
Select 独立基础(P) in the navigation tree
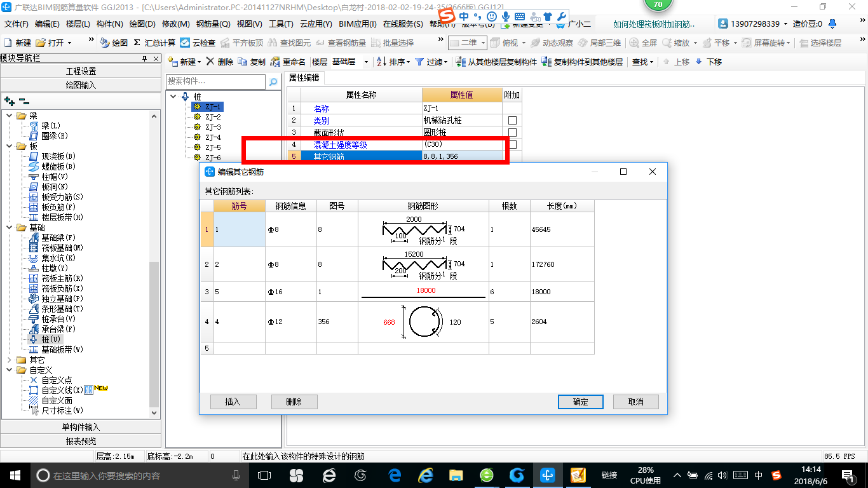[62, 299]
